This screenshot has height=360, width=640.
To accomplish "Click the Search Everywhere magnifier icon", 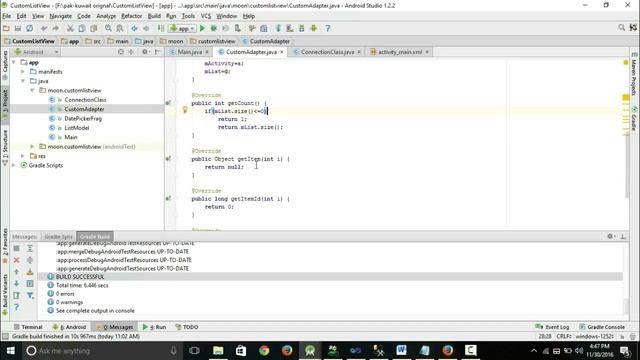I will (x=621, y=27).
